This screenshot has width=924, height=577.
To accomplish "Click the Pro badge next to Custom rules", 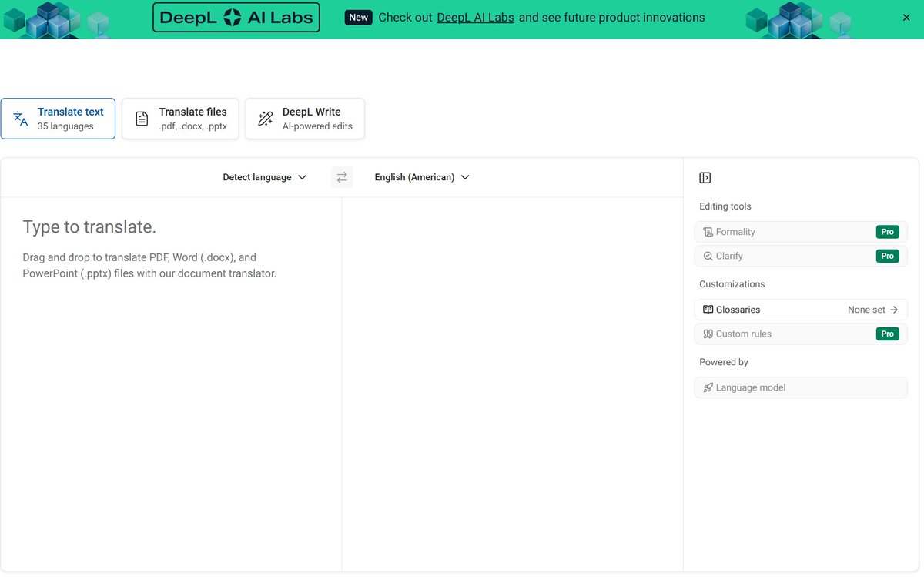I will (x=888, y=334).
